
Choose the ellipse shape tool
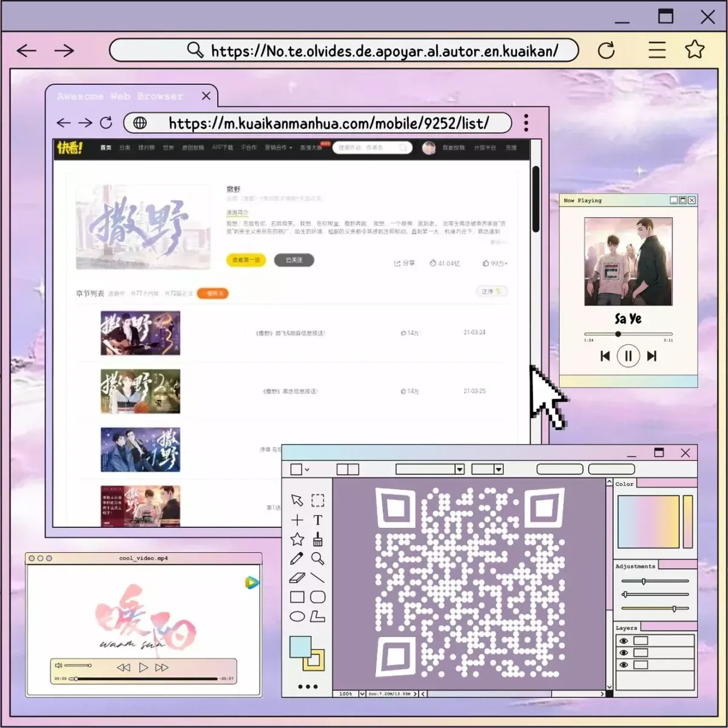[297, 616]
